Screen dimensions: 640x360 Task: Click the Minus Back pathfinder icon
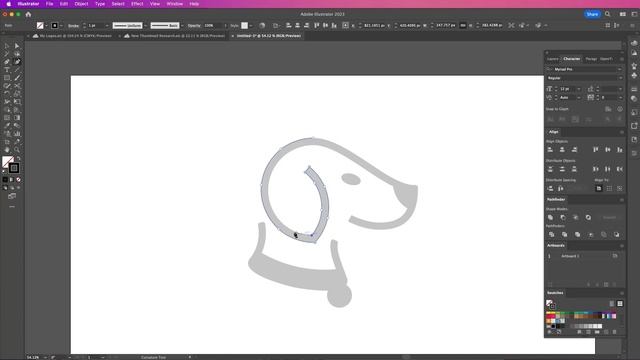click(616, 235)
